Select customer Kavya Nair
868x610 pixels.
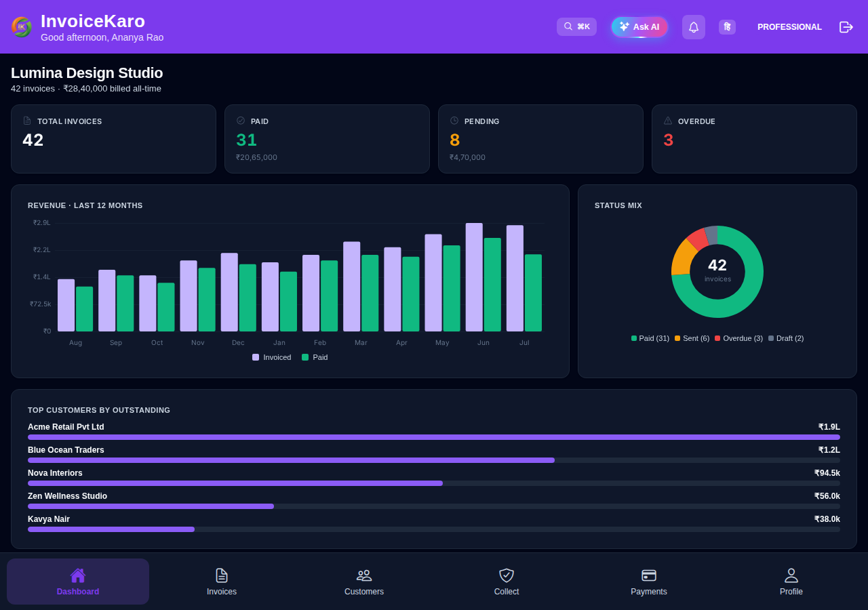[49, 519]
